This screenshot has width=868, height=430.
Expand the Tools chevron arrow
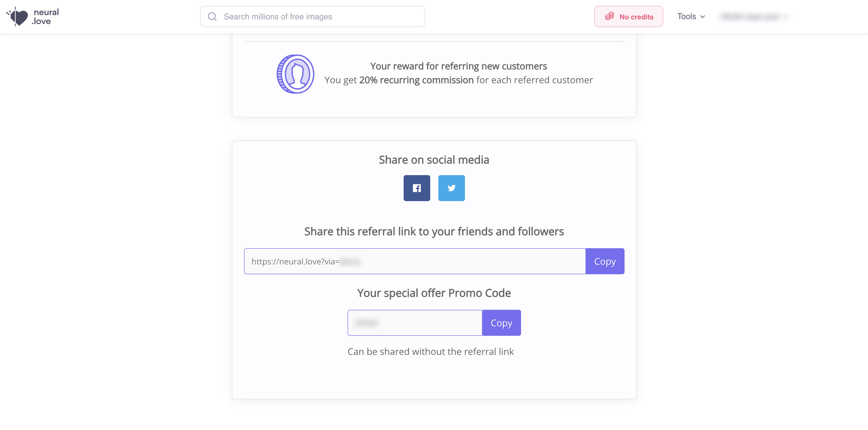click(703, 17)
